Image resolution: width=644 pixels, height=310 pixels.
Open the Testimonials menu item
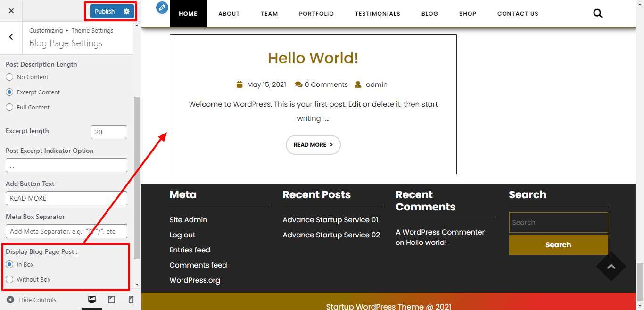(x=377, y=14)
